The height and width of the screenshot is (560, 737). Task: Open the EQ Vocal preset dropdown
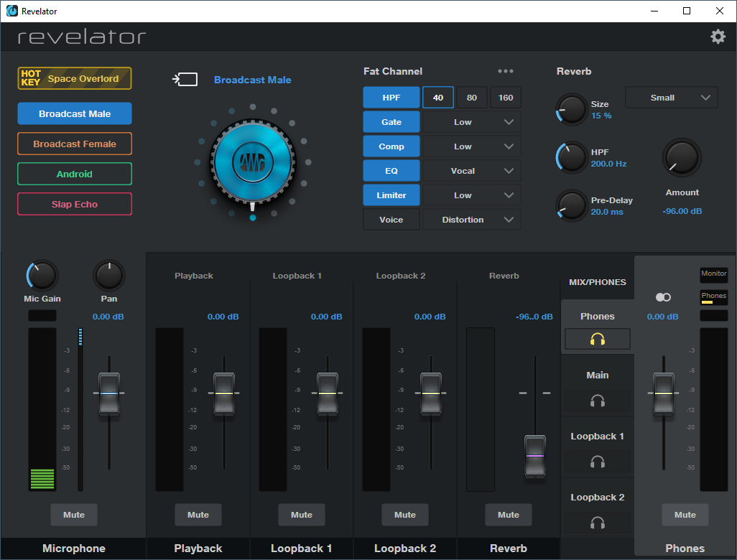471,171
